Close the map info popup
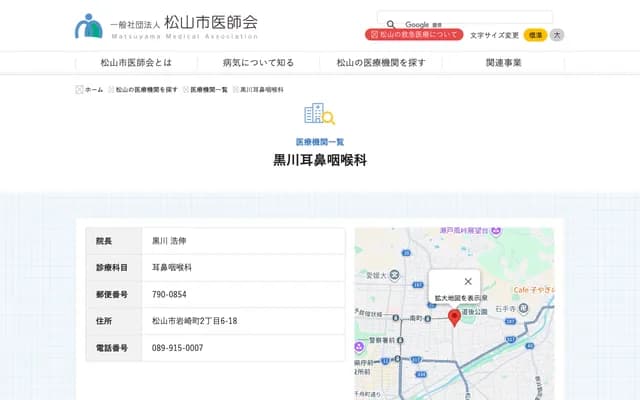 coord(467,281)
